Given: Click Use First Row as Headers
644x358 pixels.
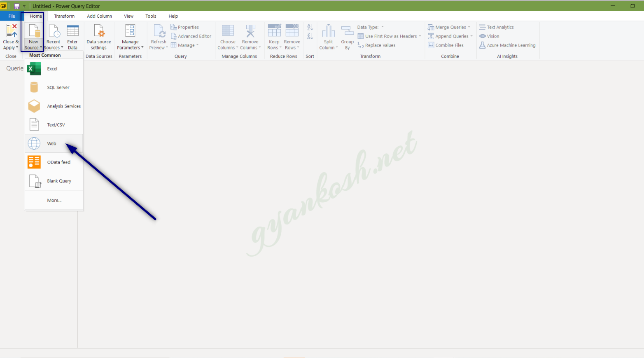Looking at the screenshot, I should tap(389, 36).
